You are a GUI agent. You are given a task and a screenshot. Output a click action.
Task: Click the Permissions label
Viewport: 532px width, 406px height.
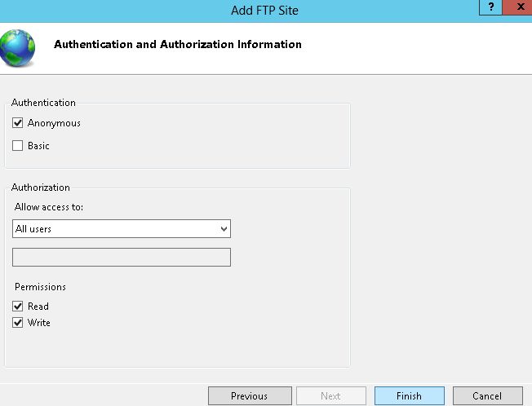(x=40, y=287)
